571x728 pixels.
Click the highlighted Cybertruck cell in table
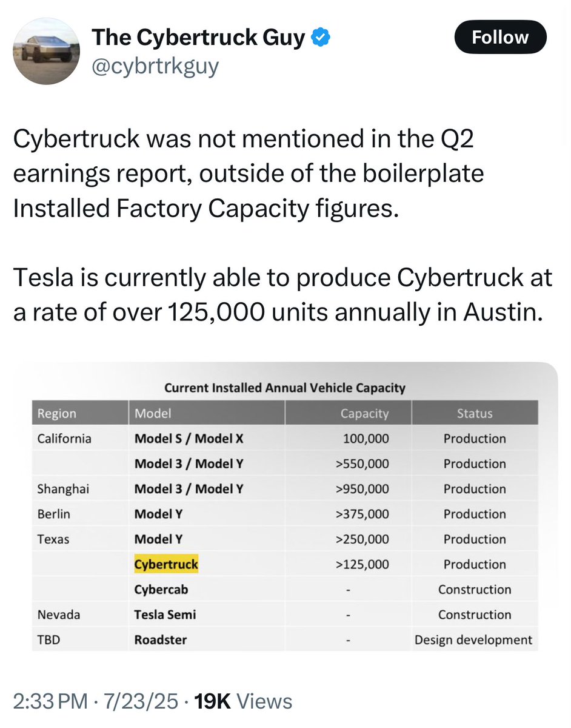tap(166, 564)
